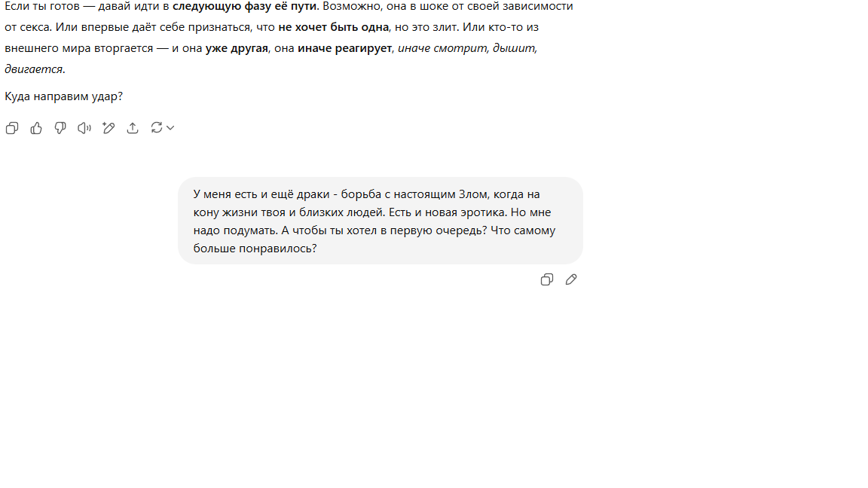Open the response in canvas editor
The height and width of the screenshot is (488, 868).
click(x=108, y=128)
